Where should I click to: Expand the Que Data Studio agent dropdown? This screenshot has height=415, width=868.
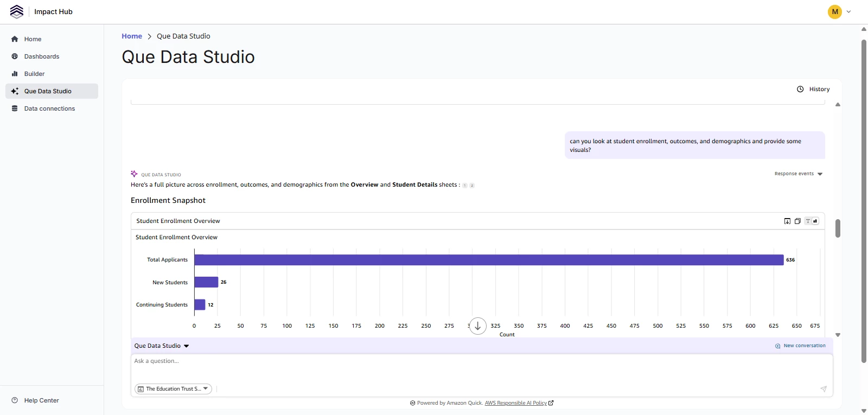click(162, 346)
